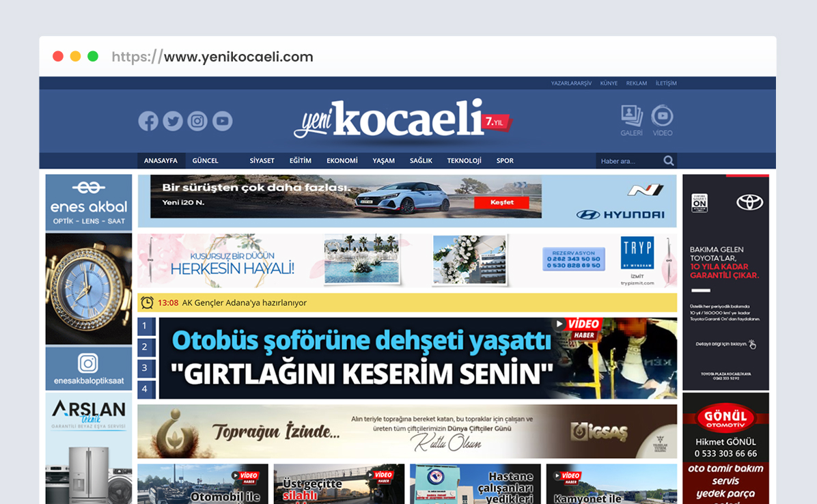This screenshot has height=504, width=817.
Task: Open the YouTube icon in header
Action: coord(222,122)
